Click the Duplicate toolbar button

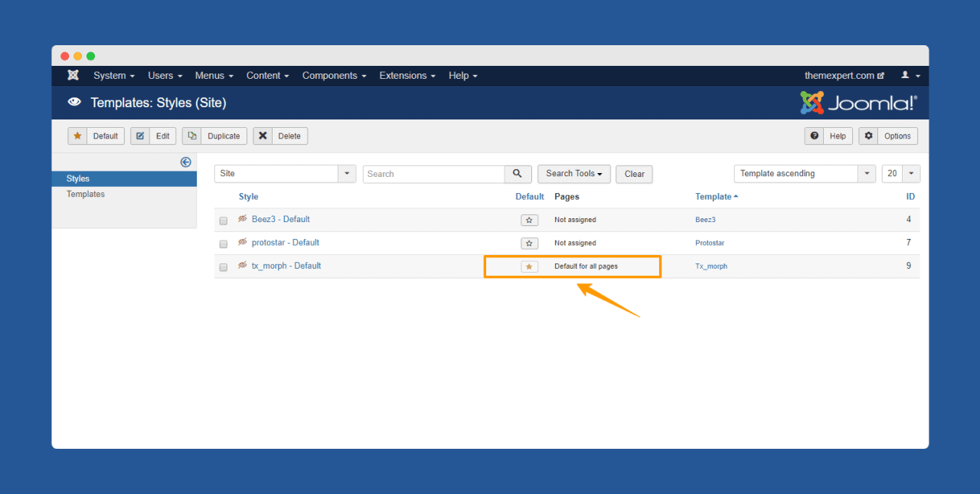pos(214,136)
